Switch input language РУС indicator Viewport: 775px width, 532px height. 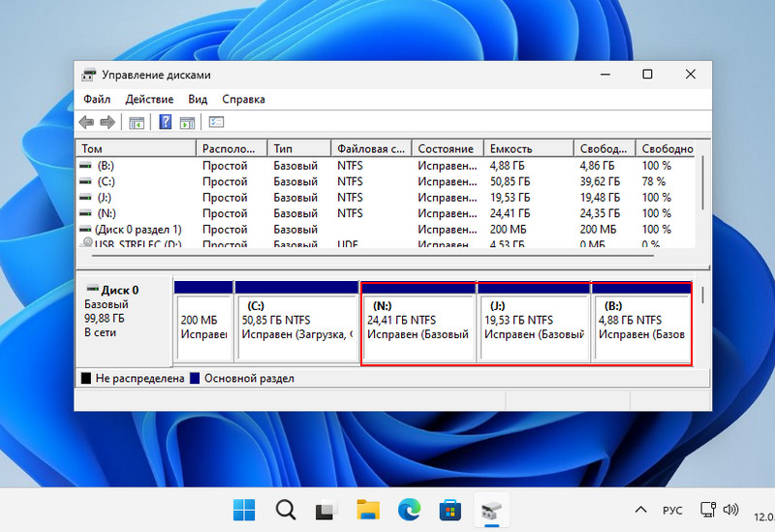coord(672,511)
